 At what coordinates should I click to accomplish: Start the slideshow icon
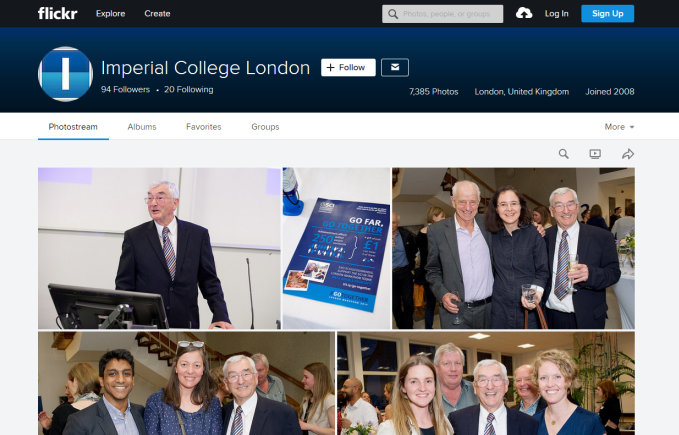(595, 154)
